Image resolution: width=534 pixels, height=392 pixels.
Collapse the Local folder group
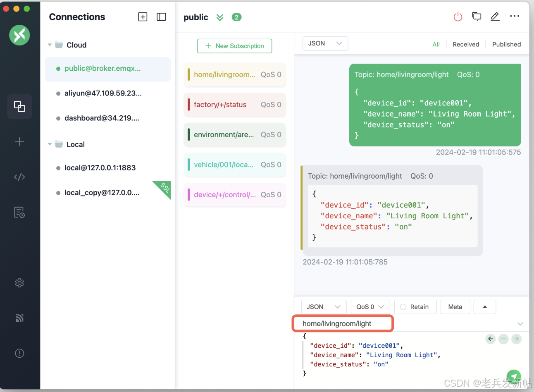tap(50, 144)
